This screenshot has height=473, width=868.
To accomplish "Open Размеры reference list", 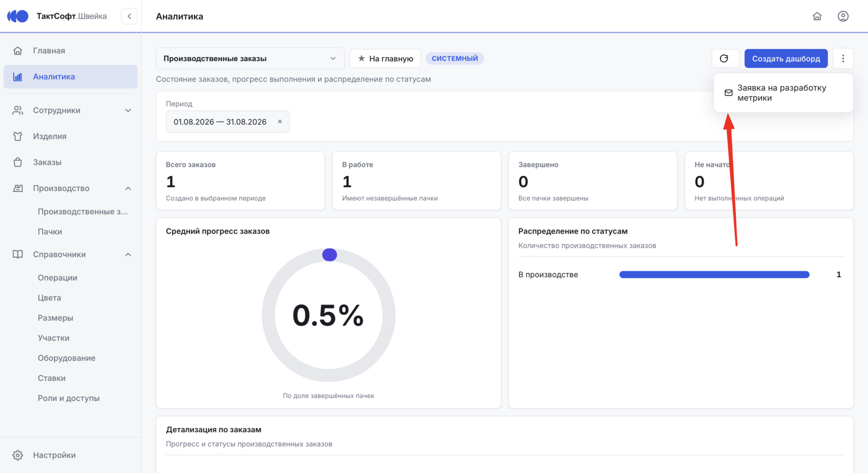I will pos(55,318).
